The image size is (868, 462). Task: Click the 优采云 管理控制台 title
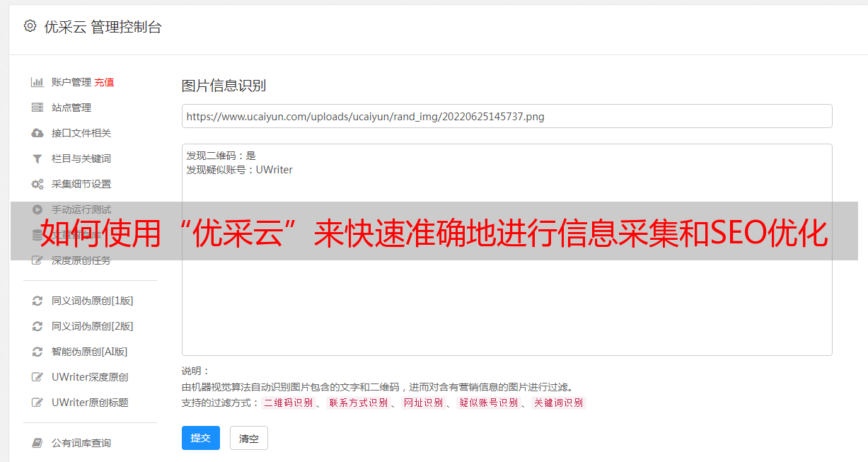103,27
